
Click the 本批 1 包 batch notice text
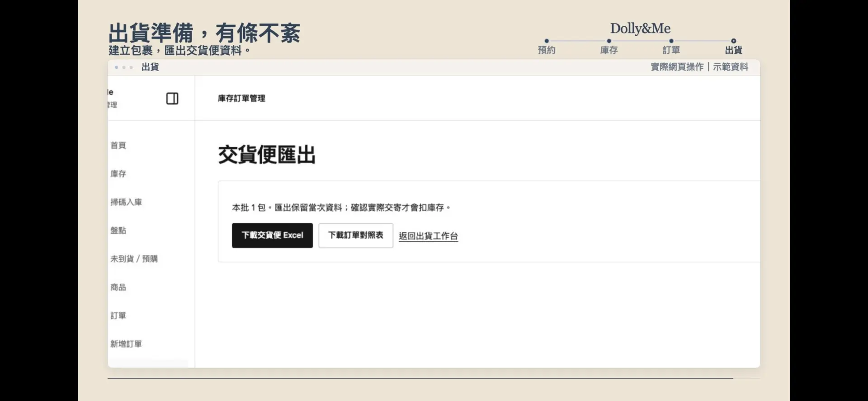(x=341, y=208)
